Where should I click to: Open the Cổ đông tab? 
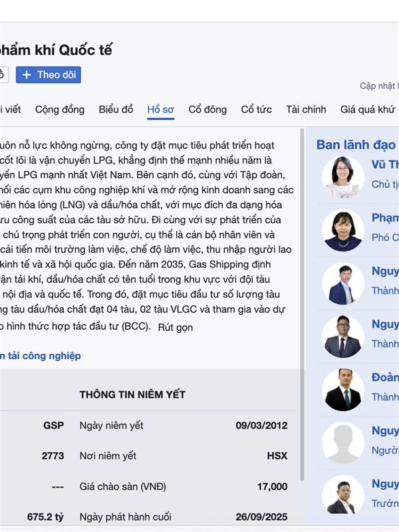pyautogui.click(x=207, y=110)
